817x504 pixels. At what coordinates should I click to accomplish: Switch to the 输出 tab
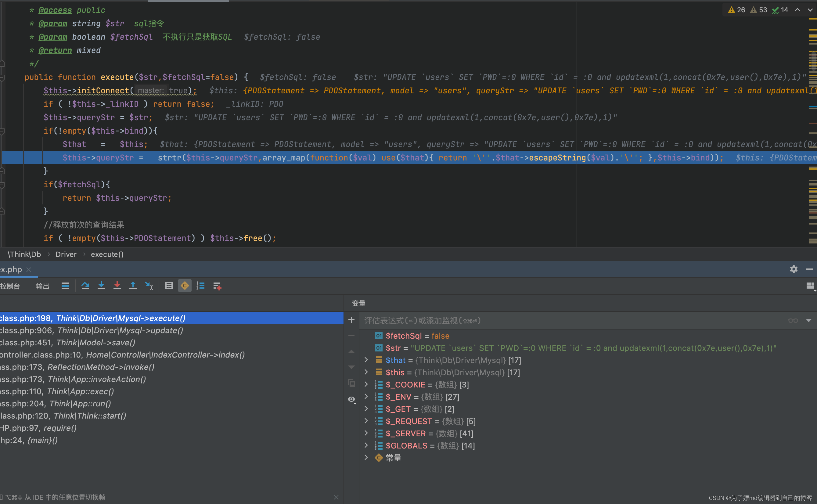(42, 286)
